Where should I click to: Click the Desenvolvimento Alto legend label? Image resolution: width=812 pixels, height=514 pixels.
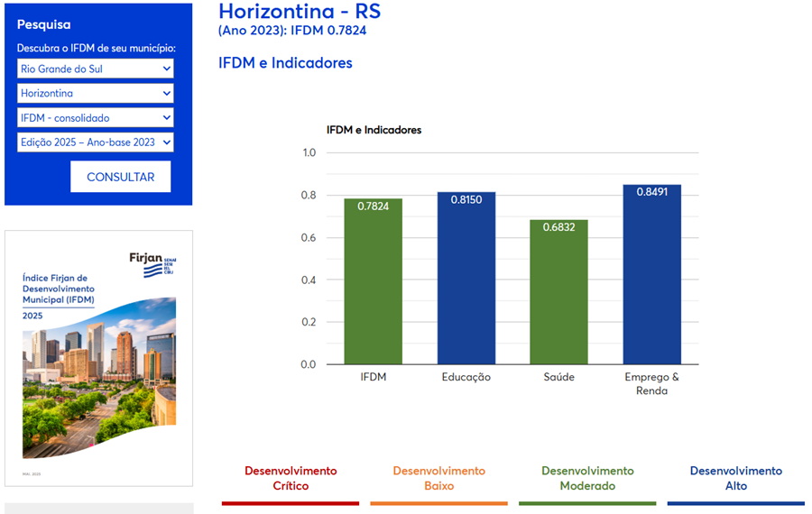click(x=735, y=478)
